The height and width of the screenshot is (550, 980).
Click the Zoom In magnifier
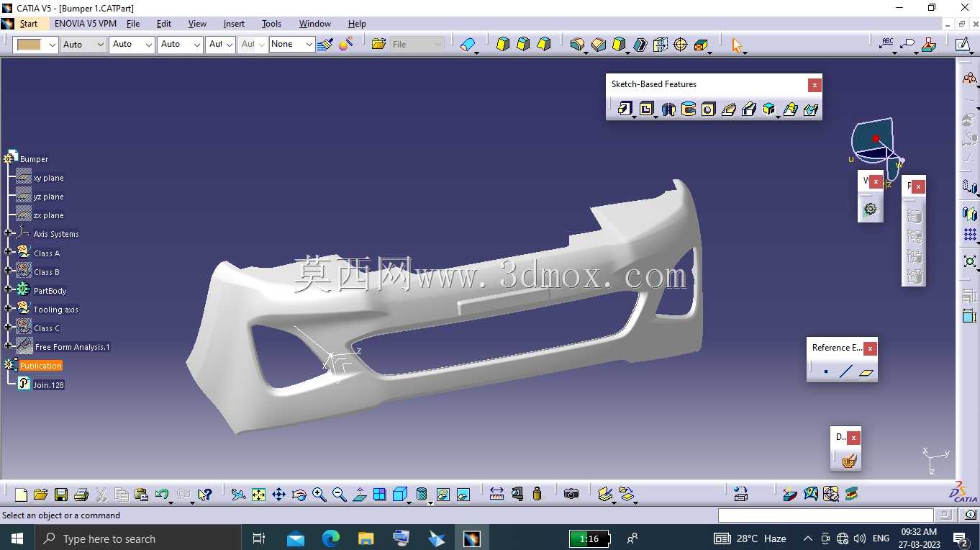(x=319, y=495)
